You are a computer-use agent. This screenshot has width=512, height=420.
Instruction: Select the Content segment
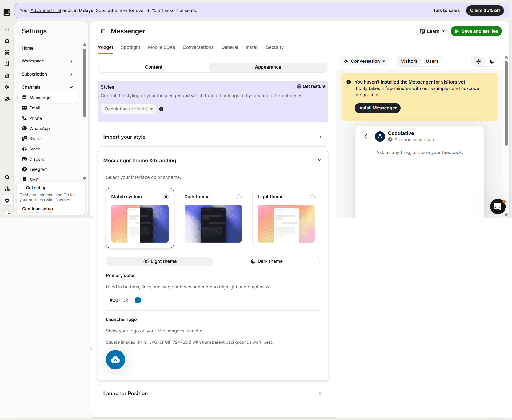(154, 67)
